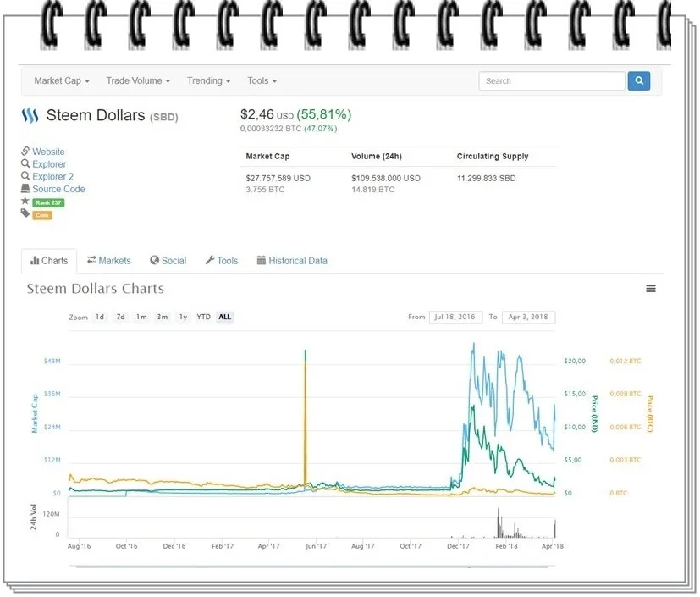Open the Explorer link

(49, 164)
